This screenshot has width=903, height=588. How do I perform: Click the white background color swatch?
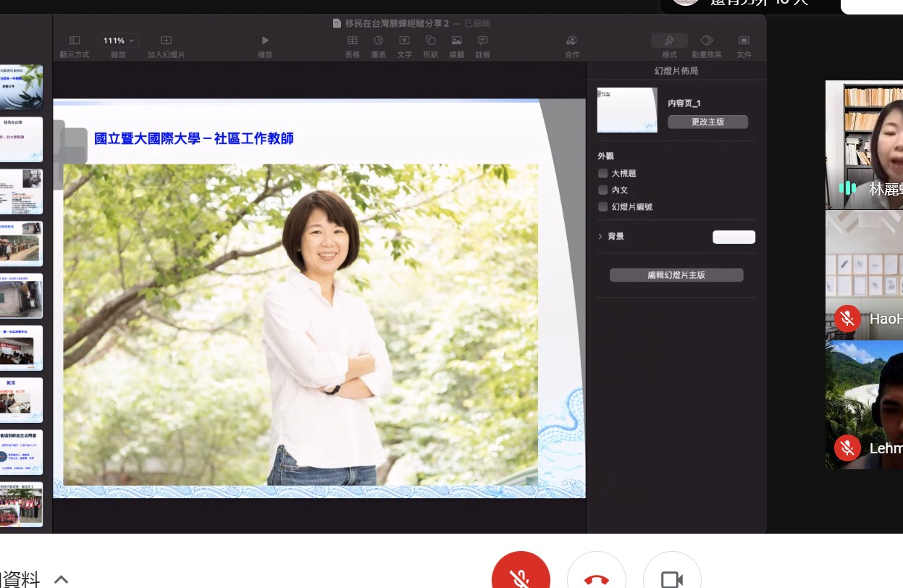pyautogui.click(x=734, y=238)
